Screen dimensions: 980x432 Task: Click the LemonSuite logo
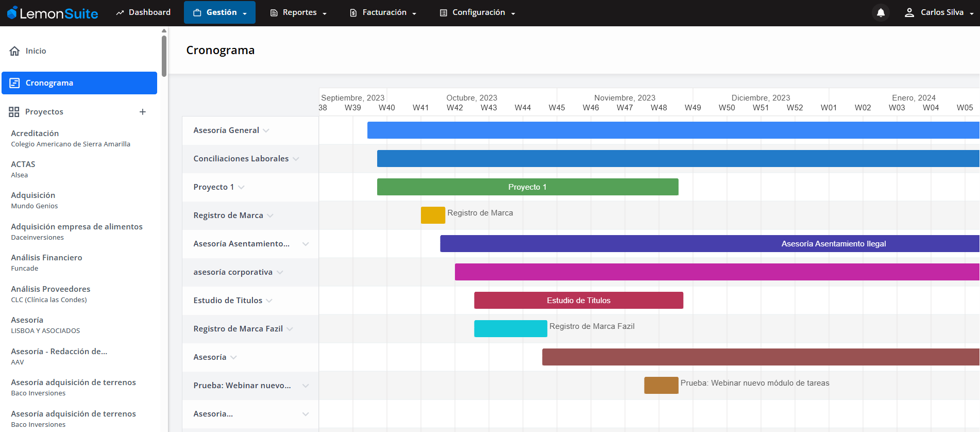(53, 13)
